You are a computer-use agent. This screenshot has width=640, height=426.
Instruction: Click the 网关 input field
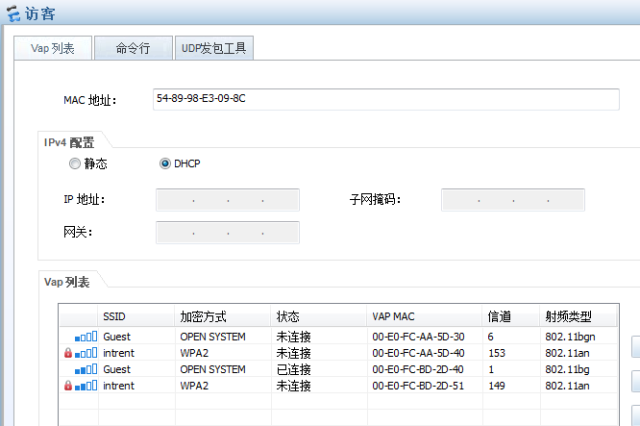pos(228,233)
